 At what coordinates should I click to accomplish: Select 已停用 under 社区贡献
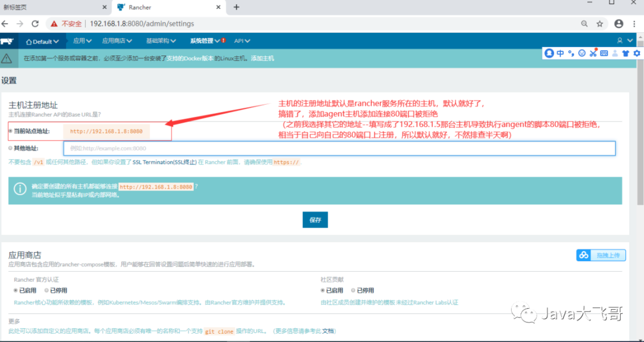pos(354,290)
